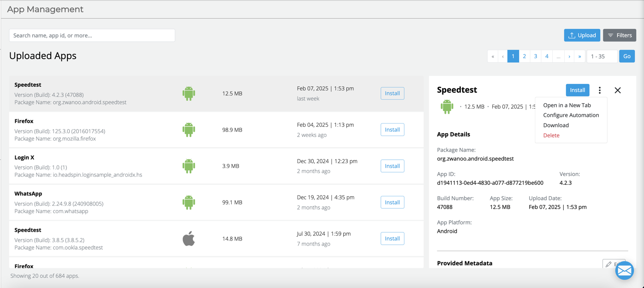Image resolution: width=644 pixels, height=288 pixels.
Task: Click Package Name: com.whatsapp text
Action: click(x=51, y=211)
